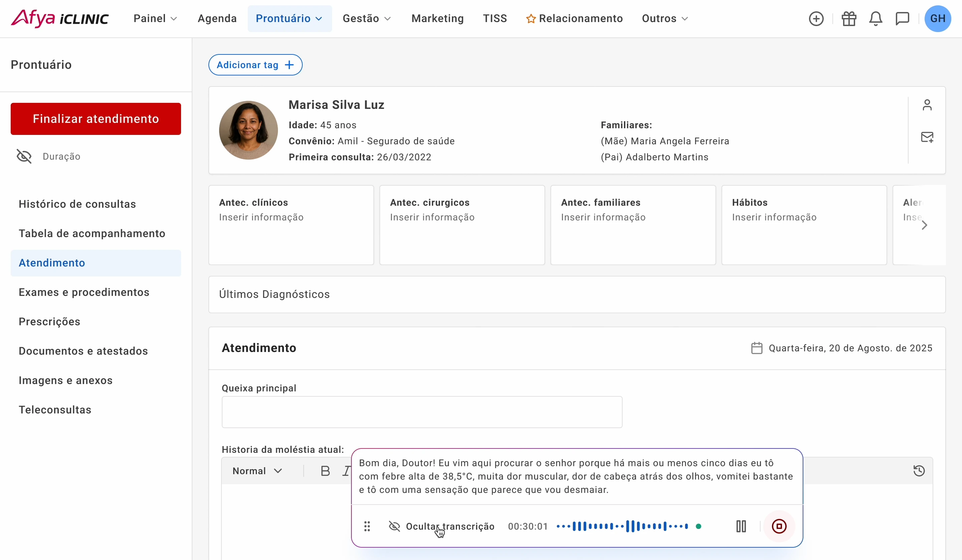This screenshot has height=560, width=962.
Task: Click the plus icon in Adicionar tag
Action: click(289, 65)
